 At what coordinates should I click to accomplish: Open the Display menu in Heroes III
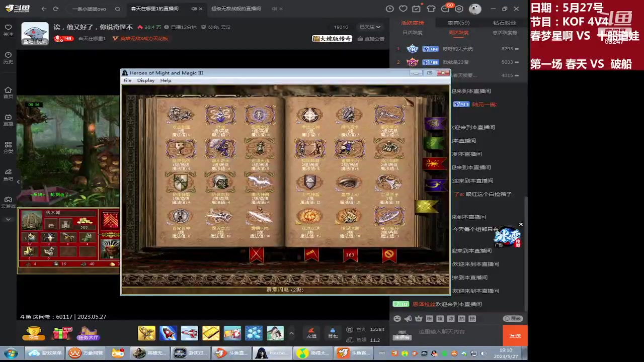(146, 80)
